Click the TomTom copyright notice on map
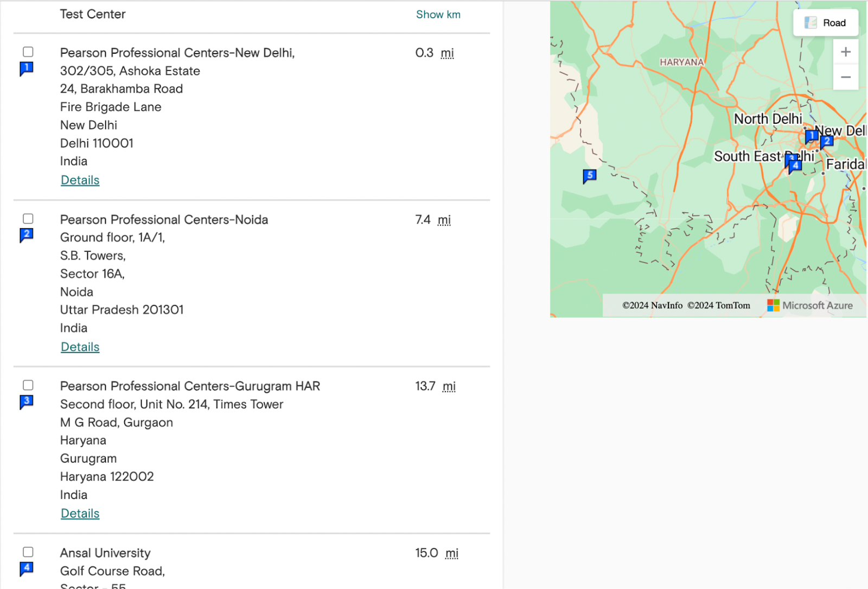 point(719,306)
